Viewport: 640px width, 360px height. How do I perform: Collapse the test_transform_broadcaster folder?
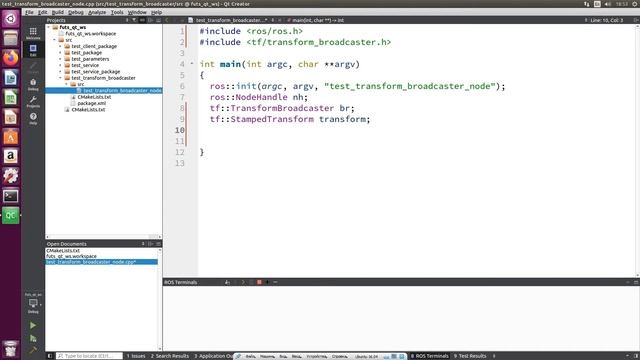pos(60,78)
